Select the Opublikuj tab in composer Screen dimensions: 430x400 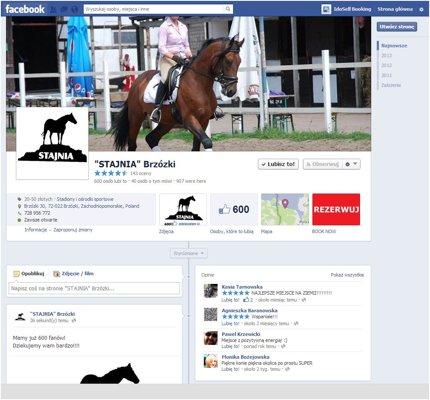pos(29,274)
